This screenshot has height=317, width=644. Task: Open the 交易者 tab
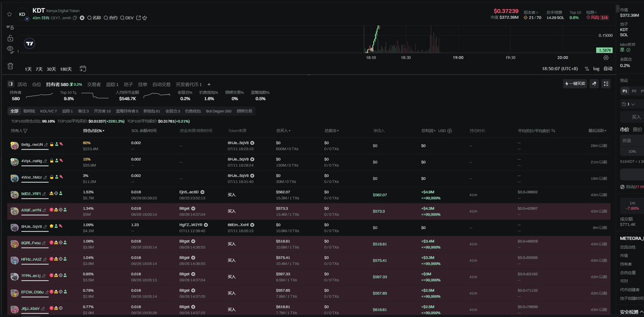pos(93,84)
